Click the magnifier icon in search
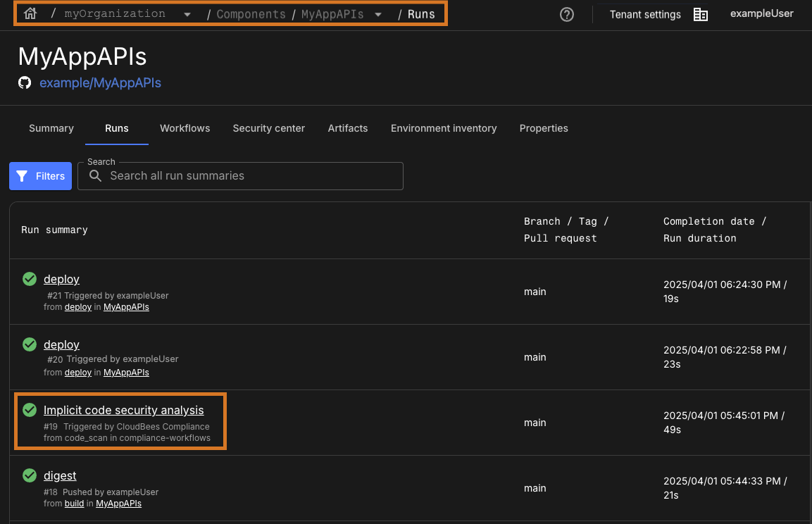 pyautogui.click(x=95, y=176)
